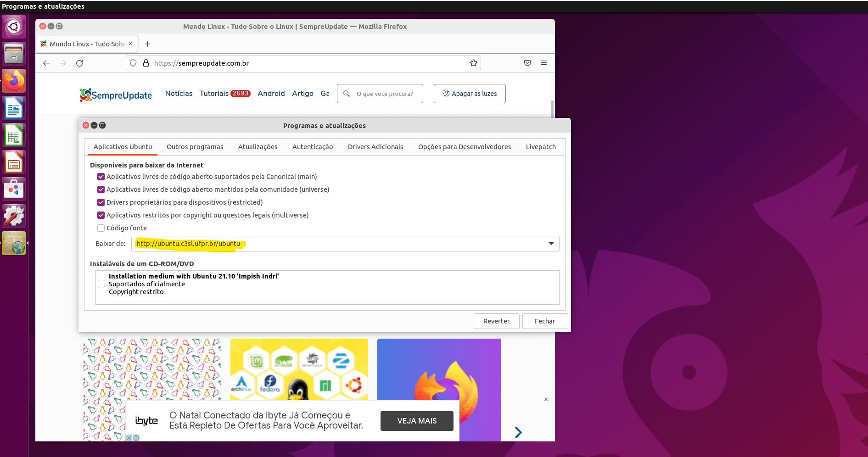
Task: Close the ibyte ad banner
Action: (x=546, y=400)
